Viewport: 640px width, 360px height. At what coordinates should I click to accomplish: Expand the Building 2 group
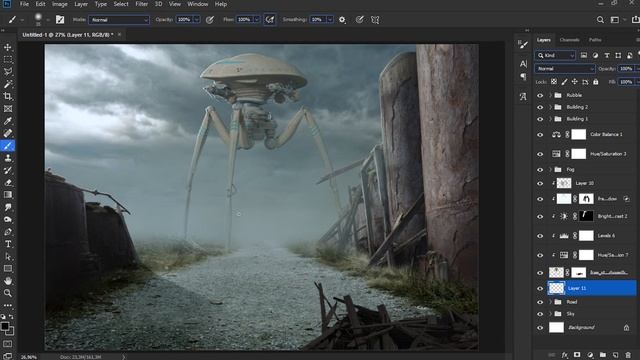[550, 107]
